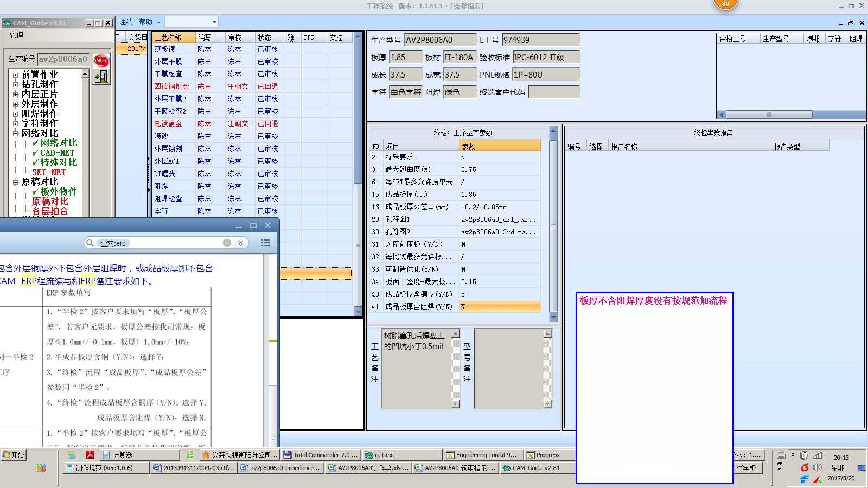Sort by the 工艺名称 column header

pyautogui.click(x=174, y=37)
